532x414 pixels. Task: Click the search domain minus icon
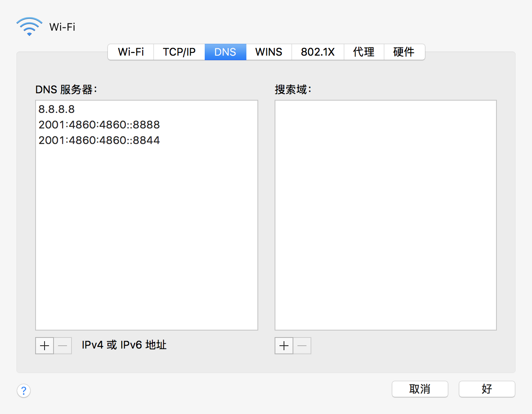click(302, 346)
